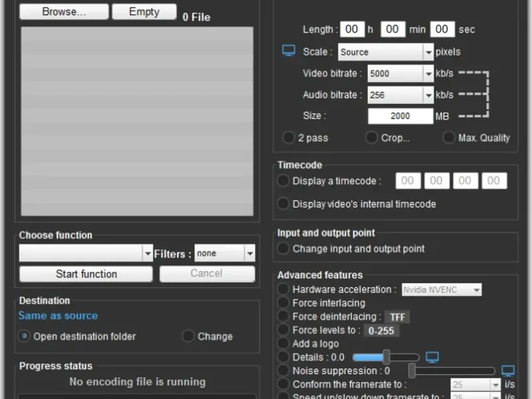Toggle the Crop... option
This screenshot has width=532, height=399.
pos(371,138)
